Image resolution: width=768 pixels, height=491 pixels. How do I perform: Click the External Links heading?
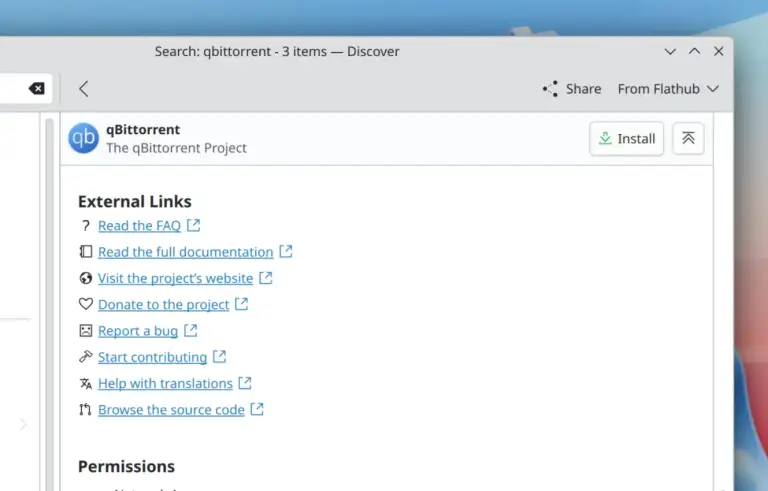click(135, 201)
